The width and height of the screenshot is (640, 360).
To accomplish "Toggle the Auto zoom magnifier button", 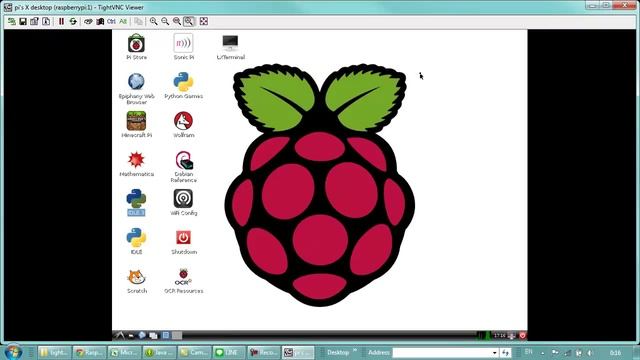I will (189, 21).
